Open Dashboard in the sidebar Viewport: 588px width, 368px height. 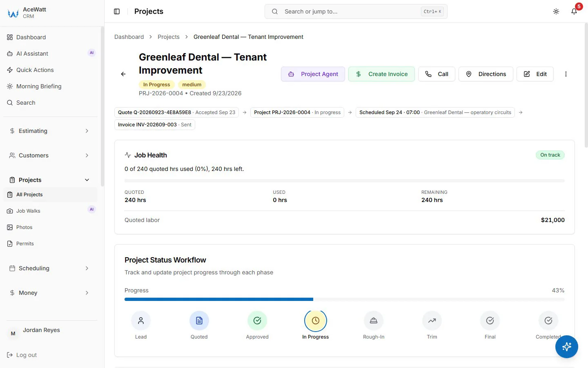pyautogui.click(x=50, y=37)
